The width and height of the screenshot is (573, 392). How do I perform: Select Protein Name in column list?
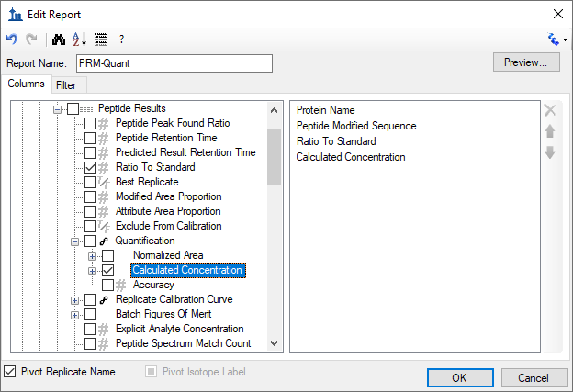tap(326, 110)
